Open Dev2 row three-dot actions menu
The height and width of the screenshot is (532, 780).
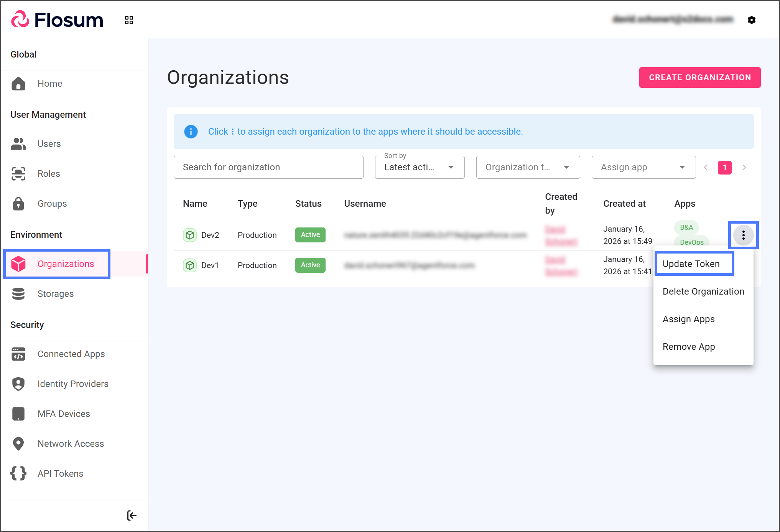743,235
